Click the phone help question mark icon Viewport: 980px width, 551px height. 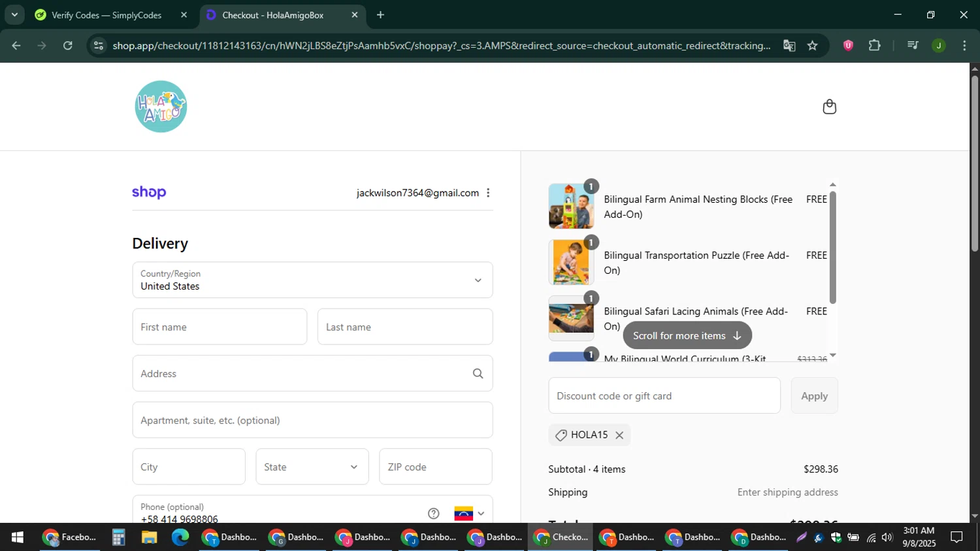pos(434,513)
